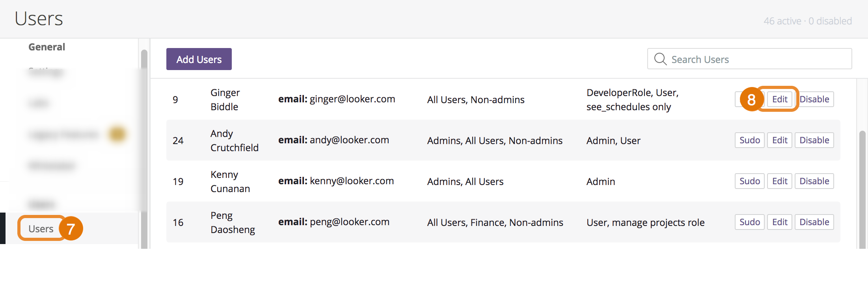Focus the Search Users input field
Image resolution: width=868 pixels, height=285 pixels.
pyautogui.click(x=757, y=59)
